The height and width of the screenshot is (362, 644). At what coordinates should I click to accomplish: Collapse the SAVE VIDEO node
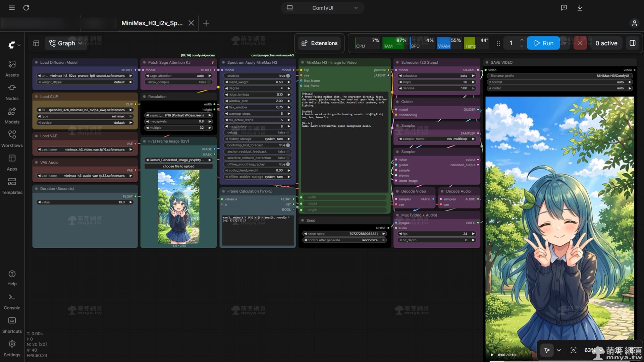[487, 62]
